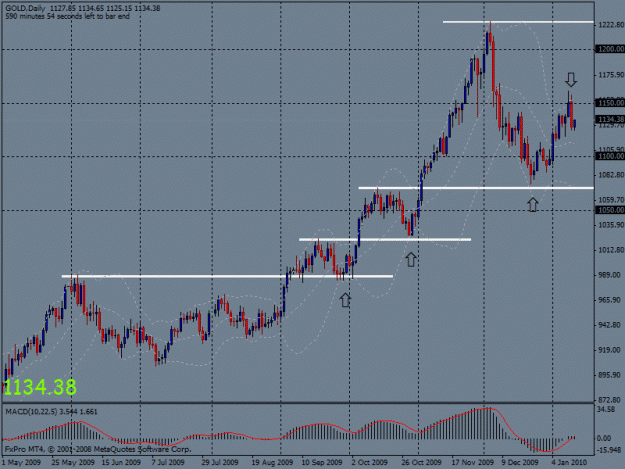The image size is (625, 469).
Task: Select the white resistance line near 1222.80
Action: pos(518,22)
